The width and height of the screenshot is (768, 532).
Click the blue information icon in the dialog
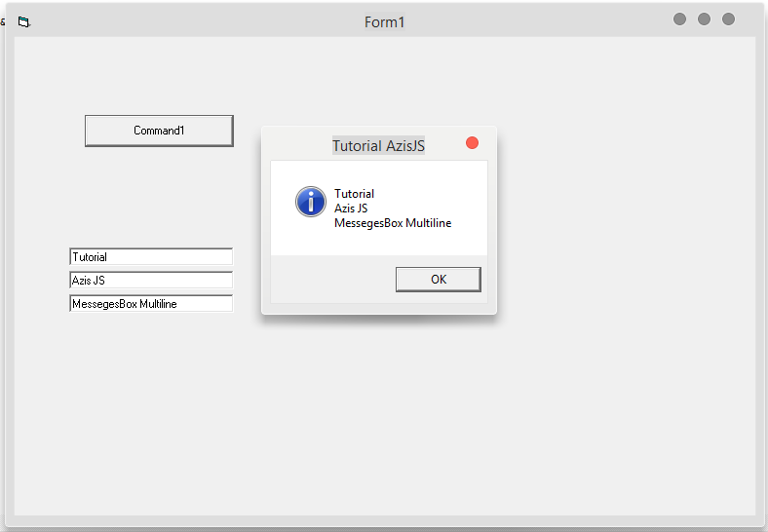coord(311,202)
